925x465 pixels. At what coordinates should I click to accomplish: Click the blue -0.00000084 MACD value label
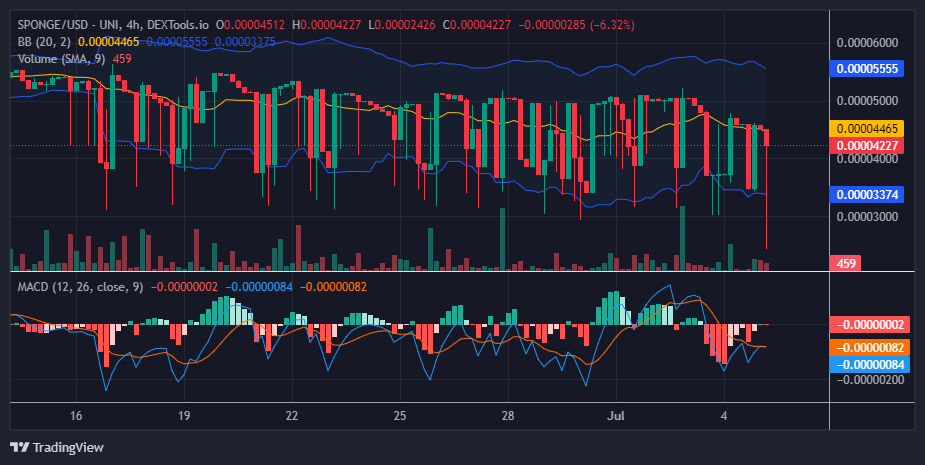(x=870, y=364)
